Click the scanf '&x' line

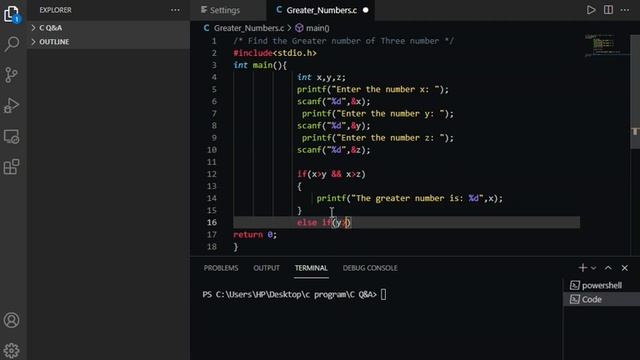pos(333,102)
